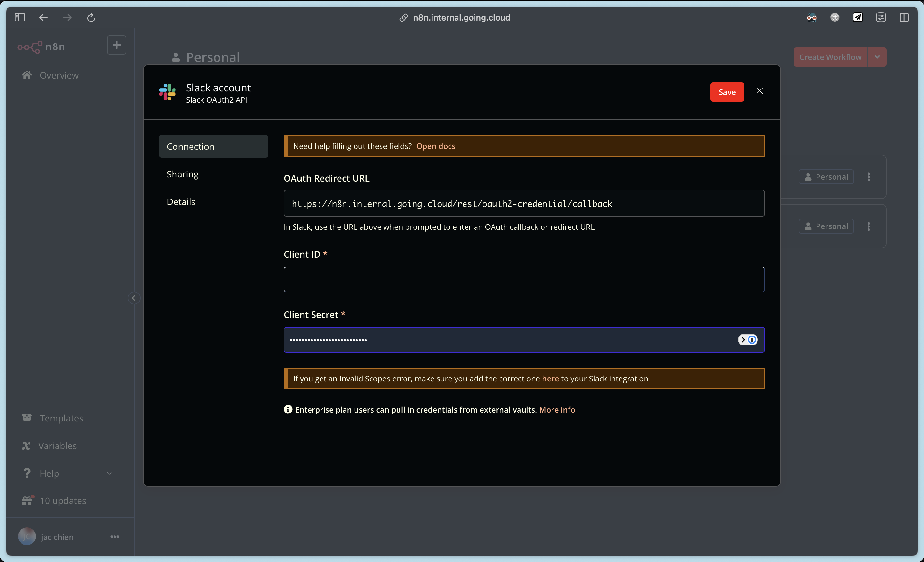Open the white square arrow extension icon
Image resolution: width=924 pixels, height=562 pixels.
pos(858,17)
